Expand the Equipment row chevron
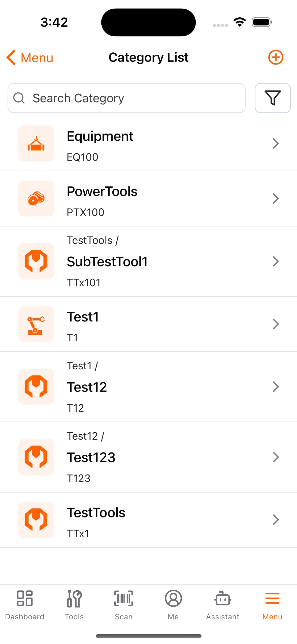The width and height of the screenshot is (297, 644). 276,143
